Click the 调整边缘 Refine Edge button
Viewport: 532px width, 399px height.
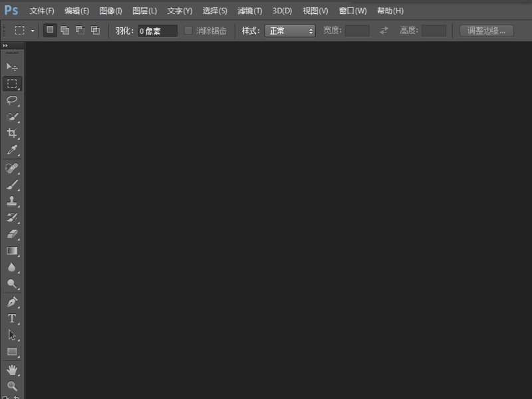(486, 30)
